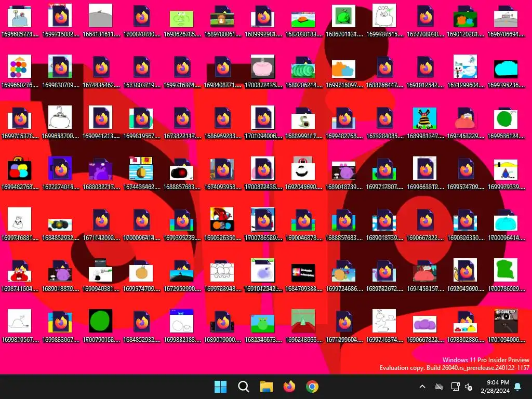
Task: Launch Firefox from the taskbar
Action: coord(289,387)
